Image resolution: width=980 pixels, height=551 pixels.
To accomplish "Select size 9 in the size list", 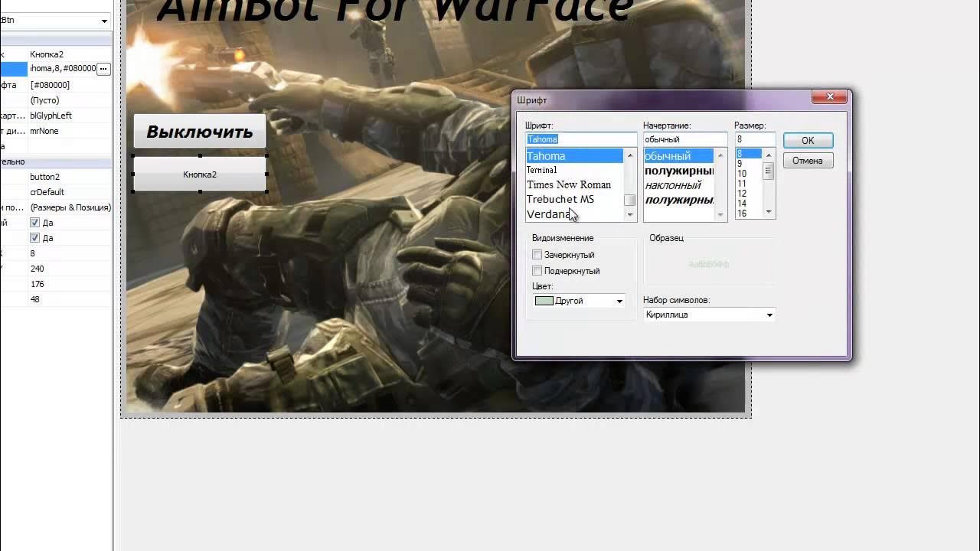I will click(748, 164).
